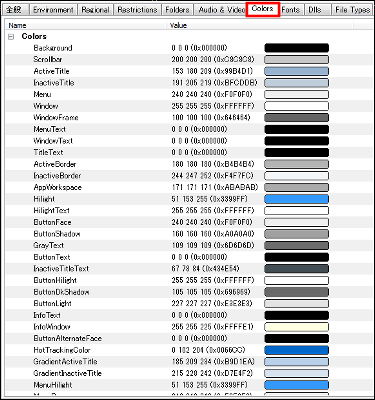Select the InfoText row name
The image size is (375, 400).
pos(47,315)
